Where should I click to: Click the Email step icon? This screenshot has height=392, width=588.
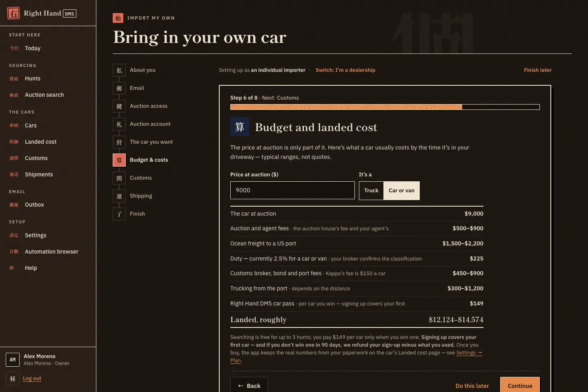[119, 88]
